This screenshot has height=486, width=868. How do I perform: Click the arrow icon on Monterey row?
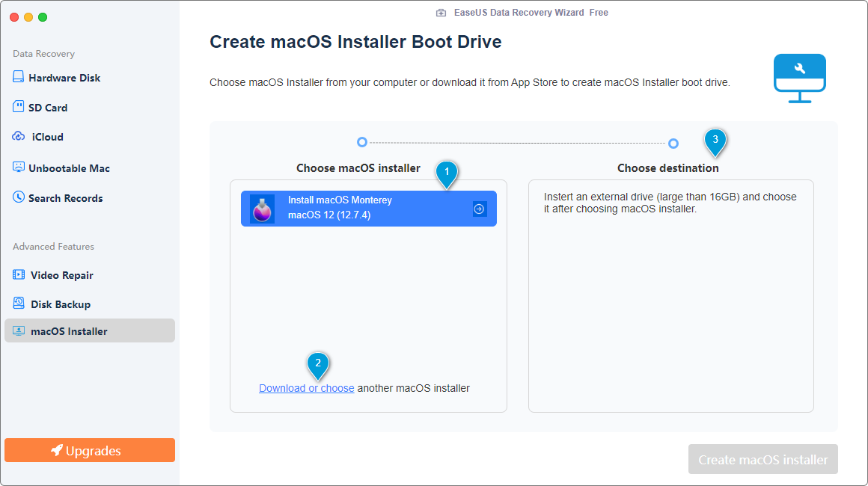click(480, 209)
